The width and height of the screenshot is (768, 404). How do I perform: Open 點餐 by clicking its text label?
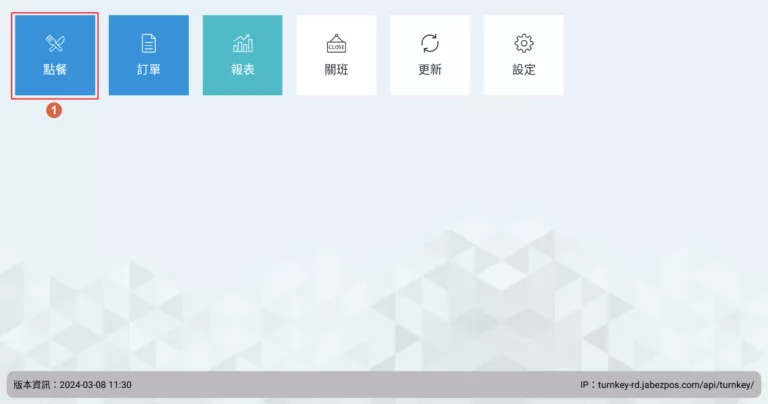tap(55, 70)
